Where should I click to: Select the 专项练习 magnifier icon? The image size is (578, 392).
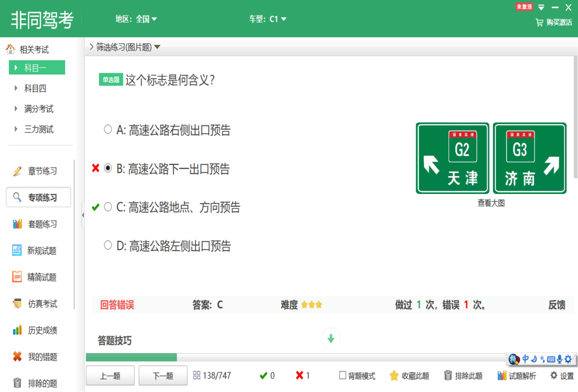[x=17, y=197]
